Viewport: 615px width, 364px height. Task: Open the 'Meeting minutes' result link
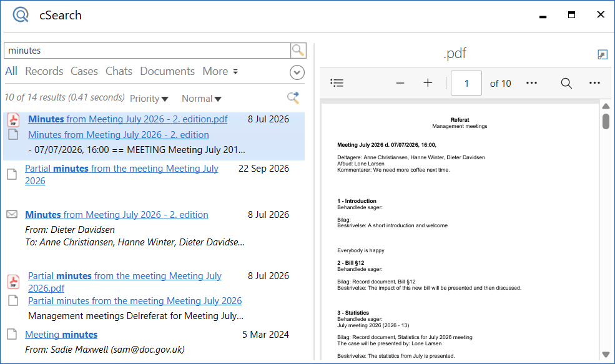[61, 334]
